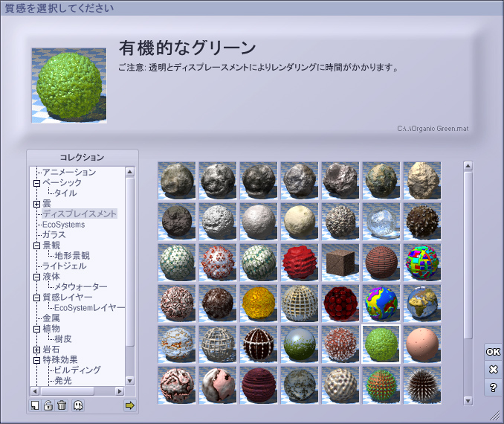Pick the Earth globe material thumbnail
Image resolution: width=504 pixels, height=424 pixels.
tap(422, 302)
